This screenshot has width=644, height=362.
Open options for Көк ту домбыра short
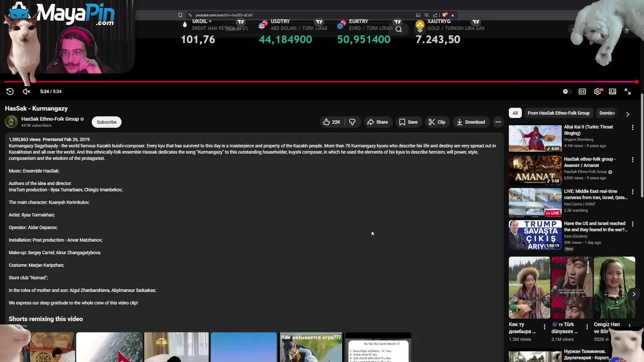(x=544, y=327)
